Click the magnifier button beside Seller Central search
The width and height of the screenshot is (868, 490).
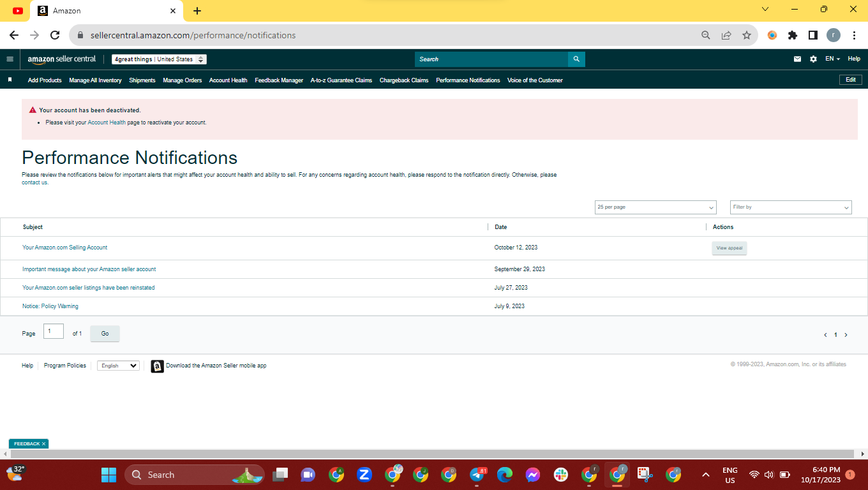click(x=576, y=59)
